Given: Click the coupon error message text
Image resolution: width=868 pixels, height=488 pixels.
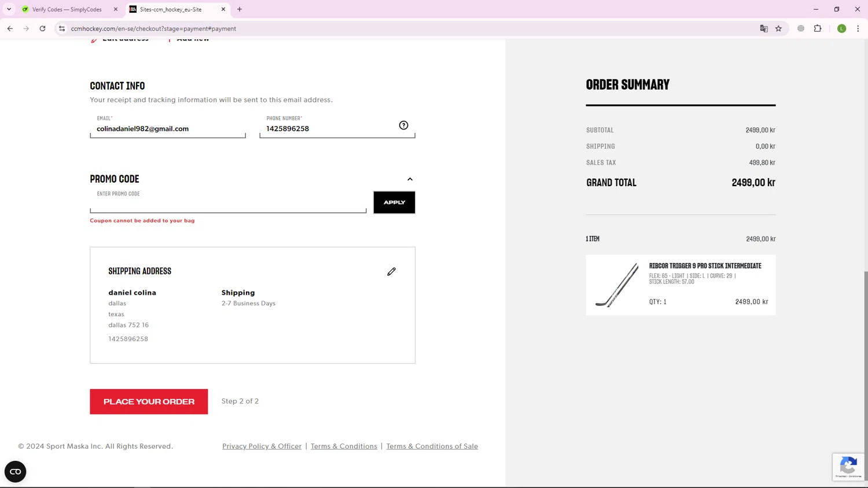Looking at the screenshot, I should pos(142,220).
